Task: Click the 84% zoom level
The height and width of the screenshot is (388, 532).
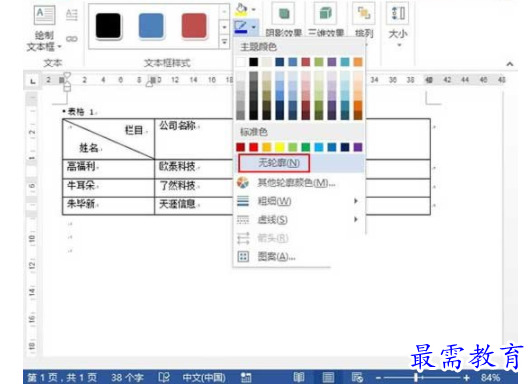Action: pyautogui.click(x=490, y=377)
